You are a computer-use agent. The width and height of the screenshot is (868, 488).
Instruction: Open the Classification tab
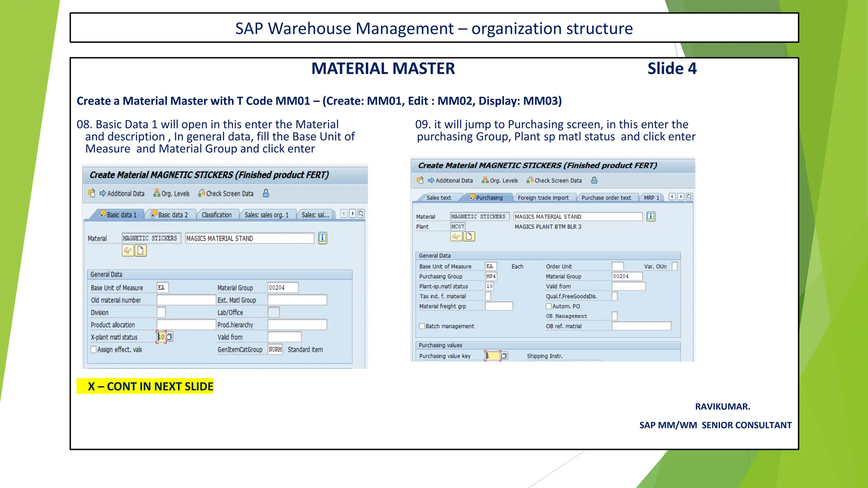coord(217,215)
